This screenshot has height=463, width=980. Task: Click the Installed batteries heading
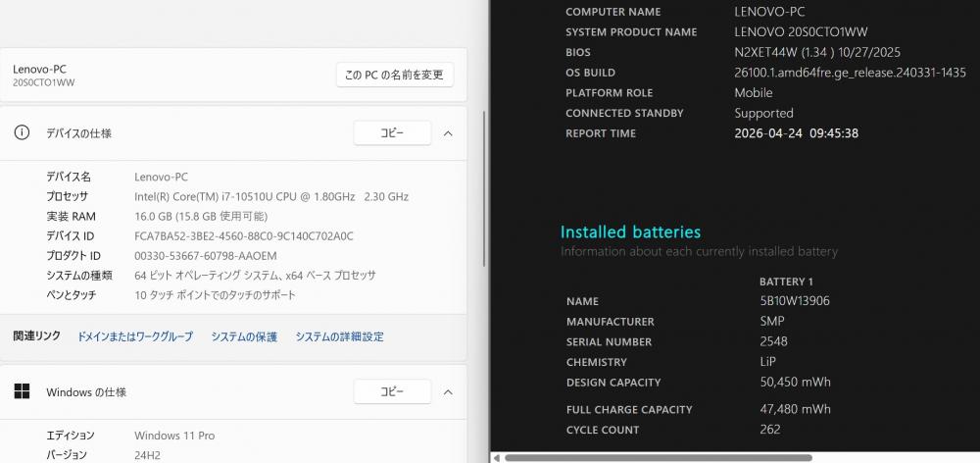[x=630, y=232]
